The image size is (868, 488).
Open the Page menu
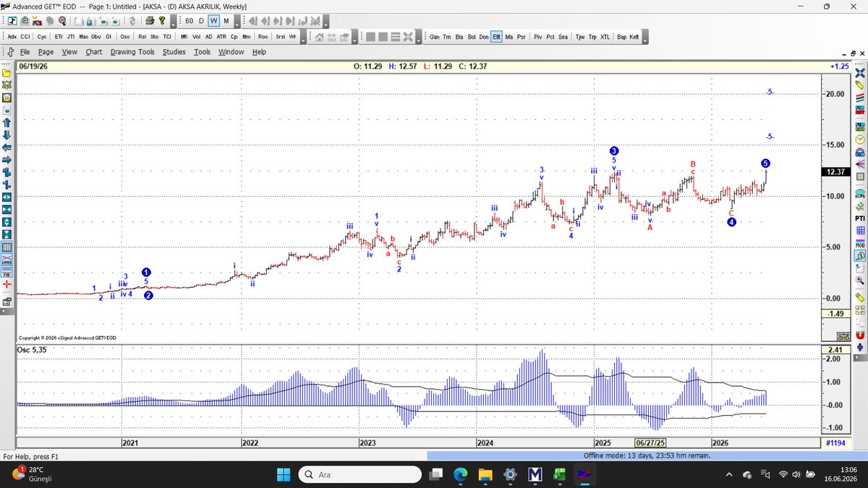click(x=46, y=52)
